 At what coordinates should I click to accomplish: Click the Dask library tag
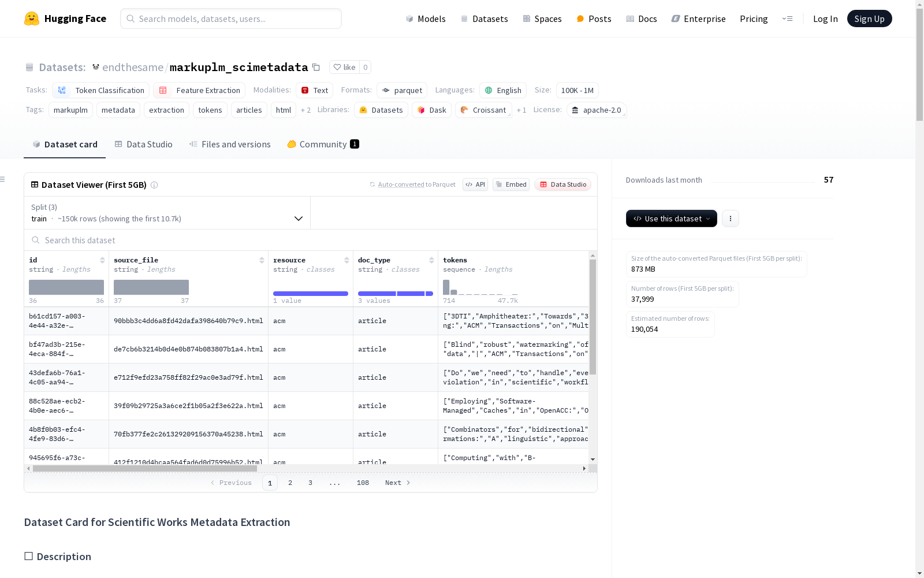click(432, 110)
